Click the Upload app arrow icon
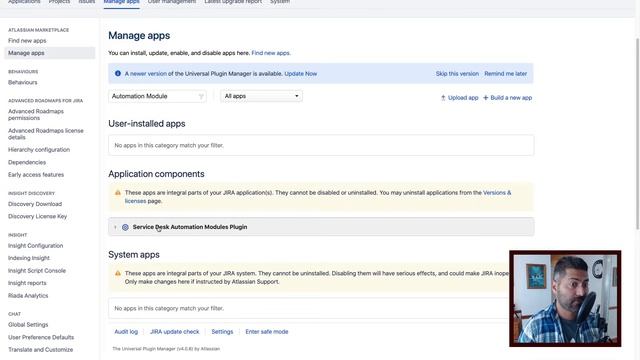640x360 pixels. click(443, 98)
